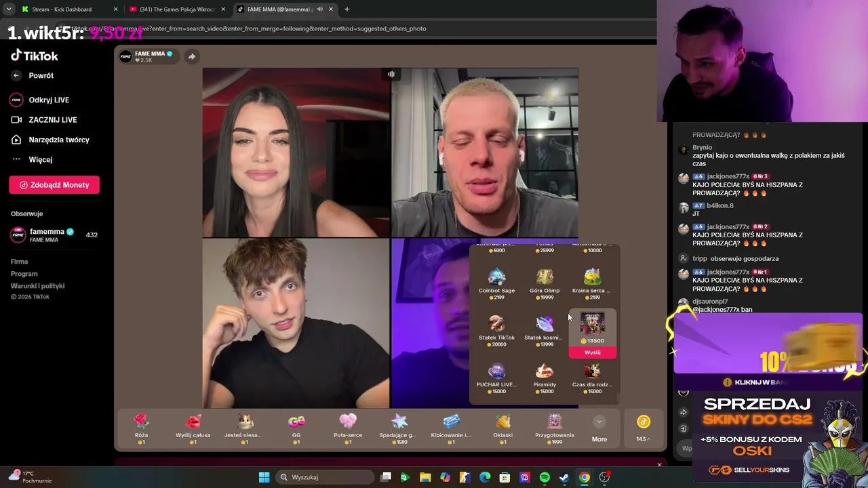Send the Róża rose gift

pos(141,428)
